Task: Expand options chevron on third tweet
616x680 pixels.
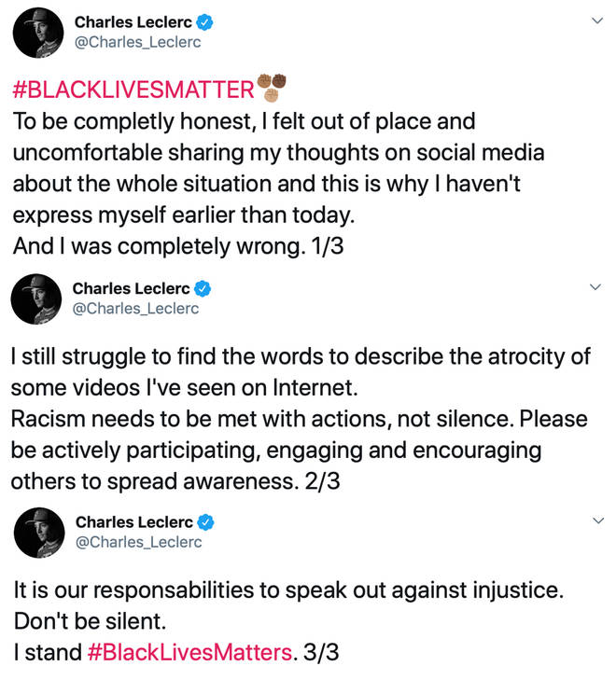Action: pos(598,520)
